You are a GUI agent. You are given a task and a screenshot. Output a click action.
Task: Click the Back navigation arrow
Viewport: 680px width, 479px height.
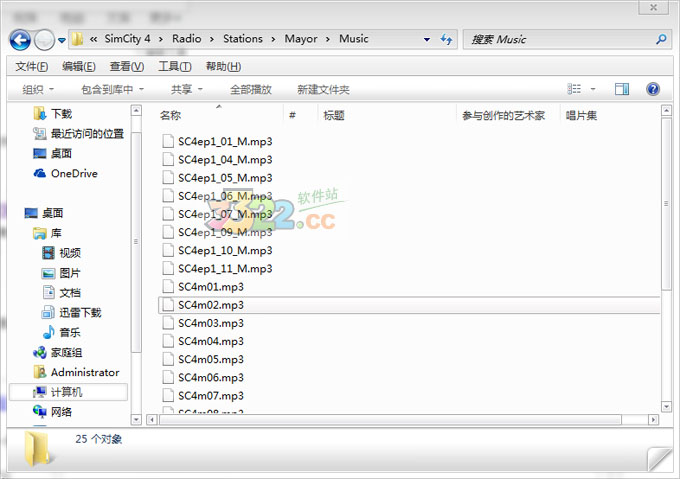(20, 40)
